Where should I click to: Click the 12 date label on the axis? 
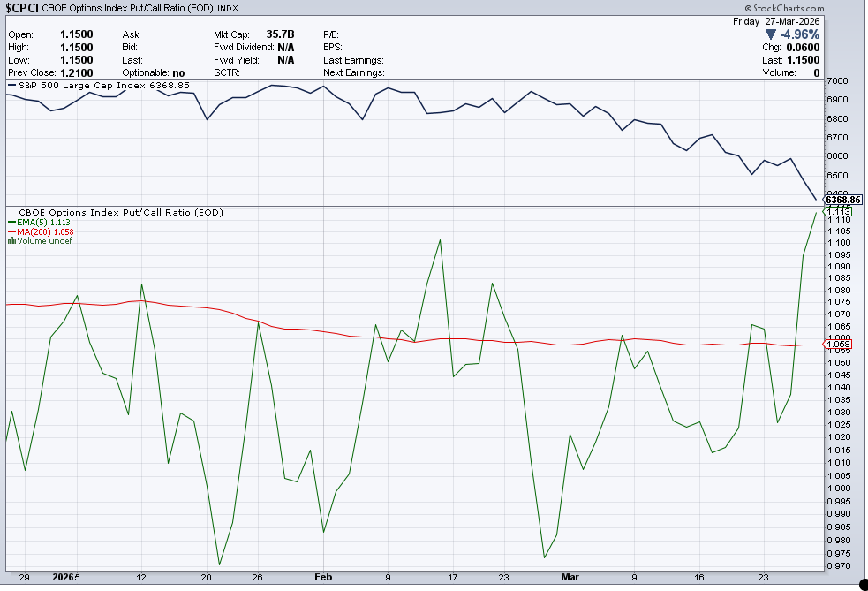[x=141, y=577]
